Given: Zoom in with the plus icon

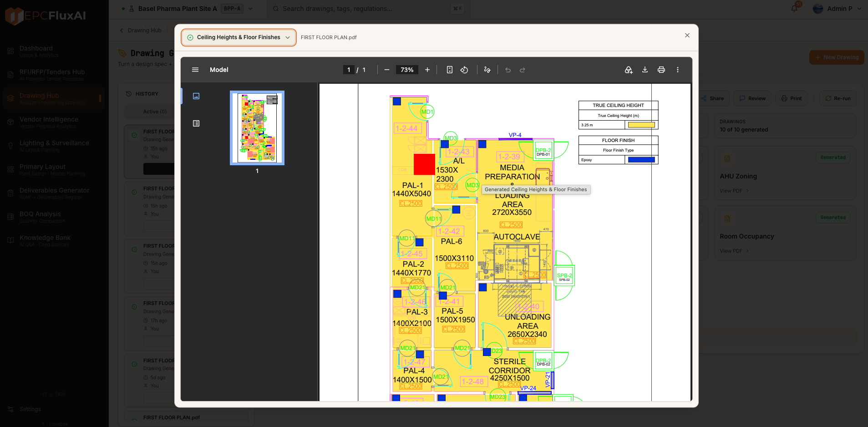Looking at the screenshot, I should pyautogui.click(x=427, y=70).
